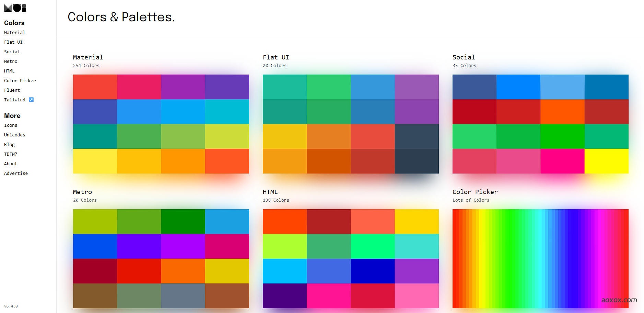Click the external link icon beside Tailwind

point(31,100)
